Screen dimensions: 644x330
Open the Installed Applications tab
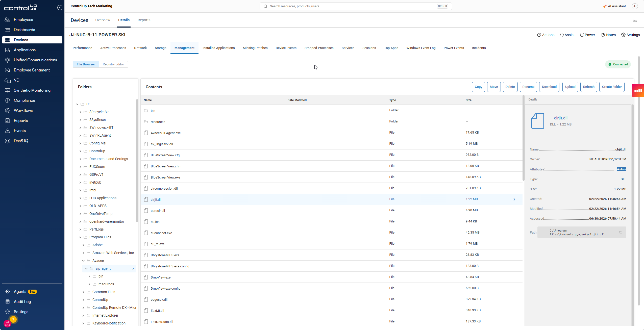[218, 48]
